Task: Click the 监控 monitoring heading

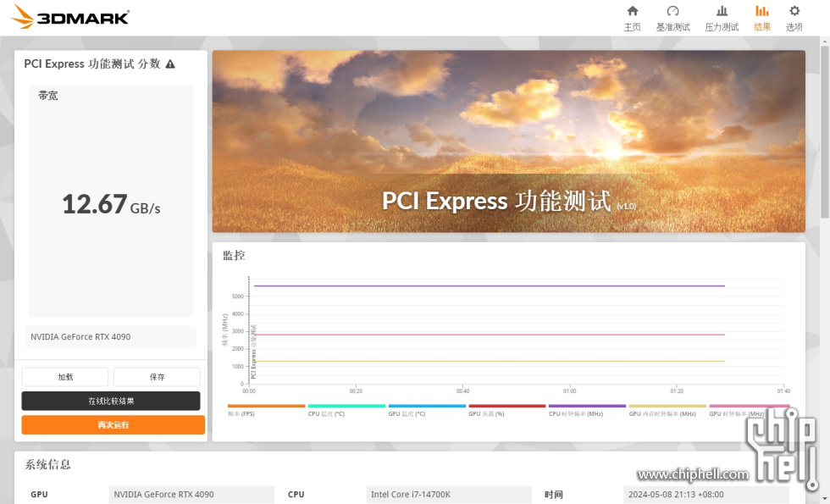Action: 234,256
